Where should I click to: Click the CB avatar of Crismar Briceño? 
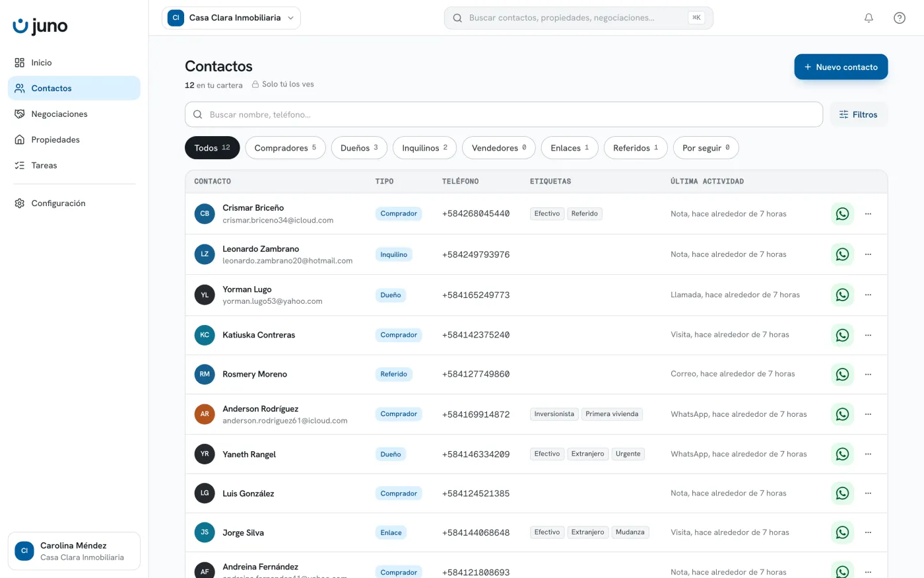tap(205, 214)
